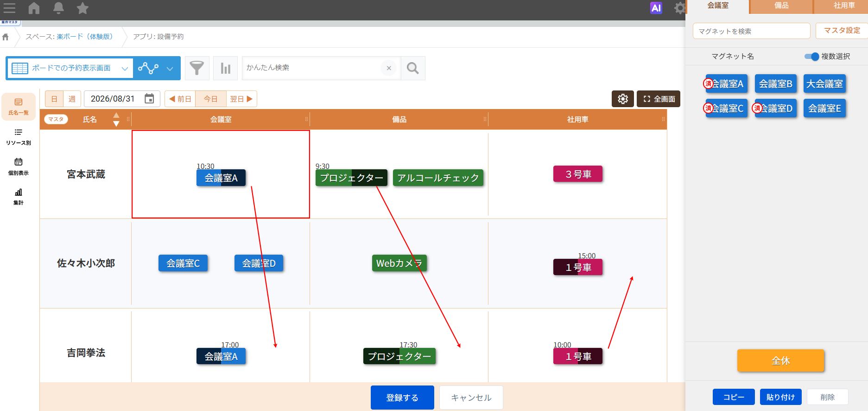Viewport: 868px width, 411px height.
Task: Switch to リソース別 view in sidebar
Action: [x=19, y=137]
